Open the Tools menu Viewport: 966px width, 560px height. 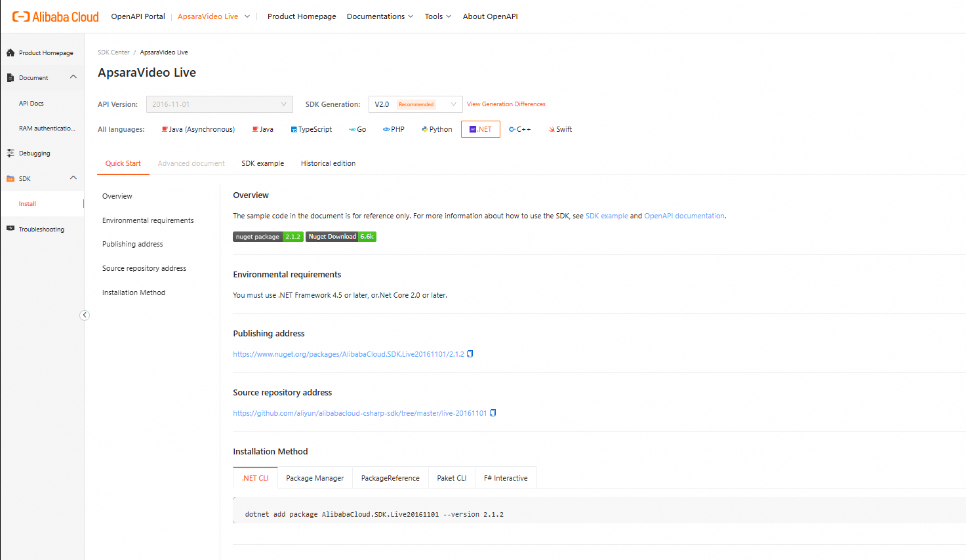click(438, 16)
